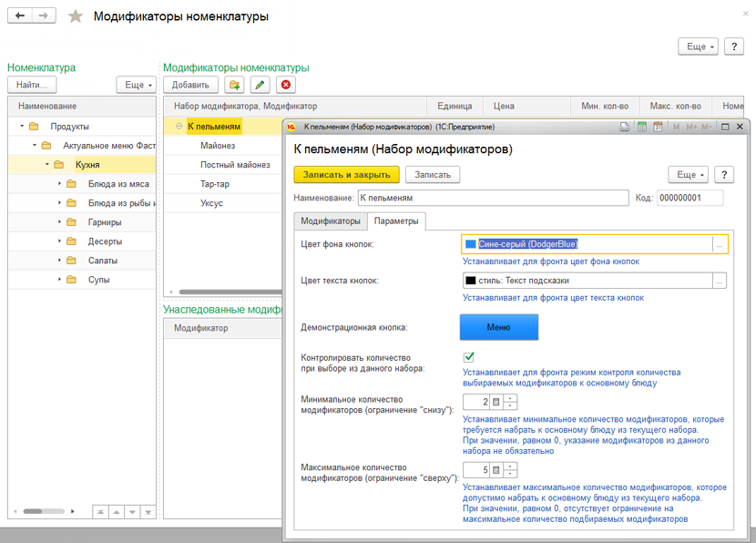Open the calculator icon in dialog titlebar

point(642,128)
